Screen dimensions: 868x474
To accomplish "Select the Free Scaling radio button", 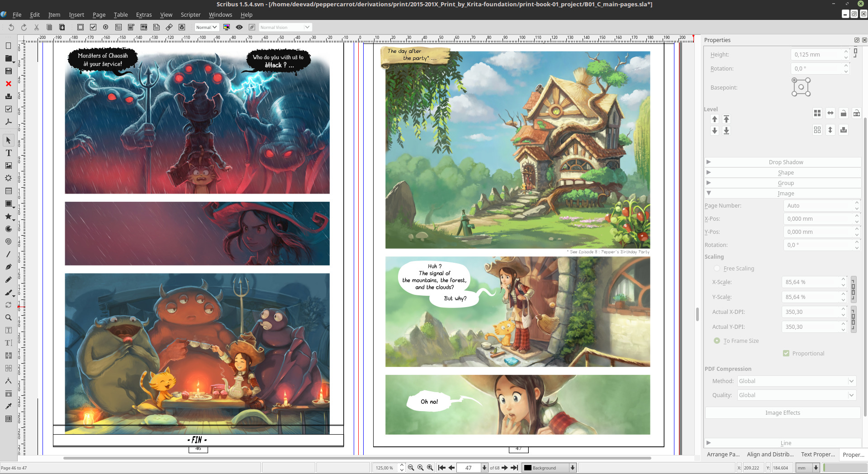I will coord(717,268).
